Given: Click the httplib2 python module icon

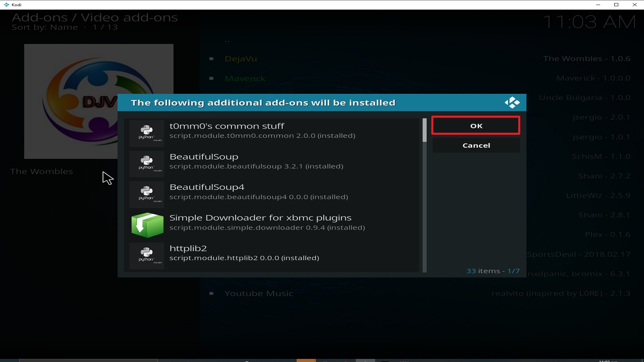Looking at the screenshot, I should pos(147,255).
